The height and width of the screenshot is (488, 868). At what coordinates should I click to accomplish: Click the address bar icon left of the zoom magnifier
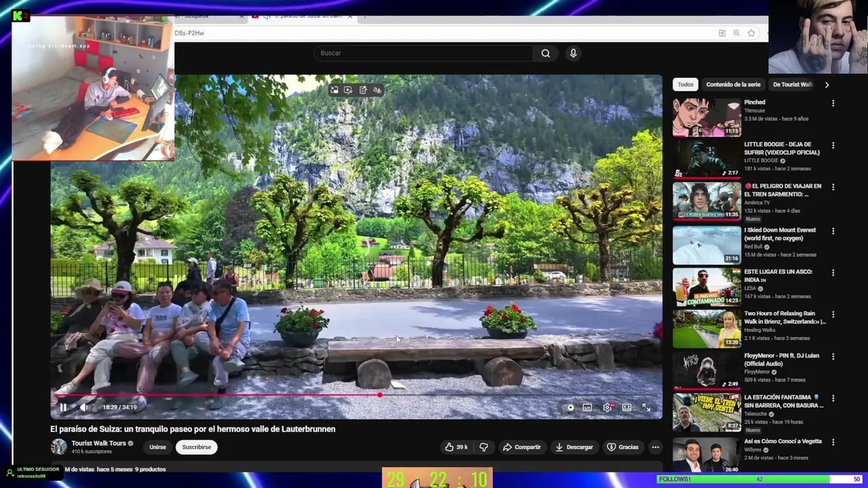pos(722,33)
